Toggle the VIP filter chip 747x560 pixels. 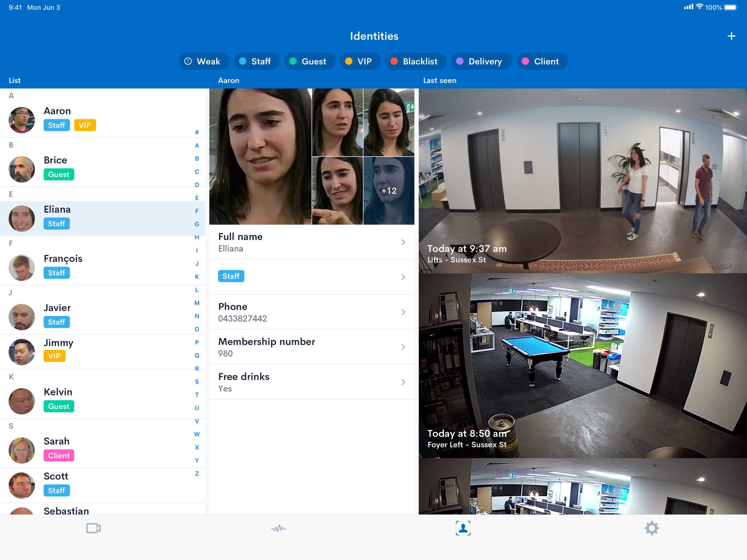(x=360, y=61)
